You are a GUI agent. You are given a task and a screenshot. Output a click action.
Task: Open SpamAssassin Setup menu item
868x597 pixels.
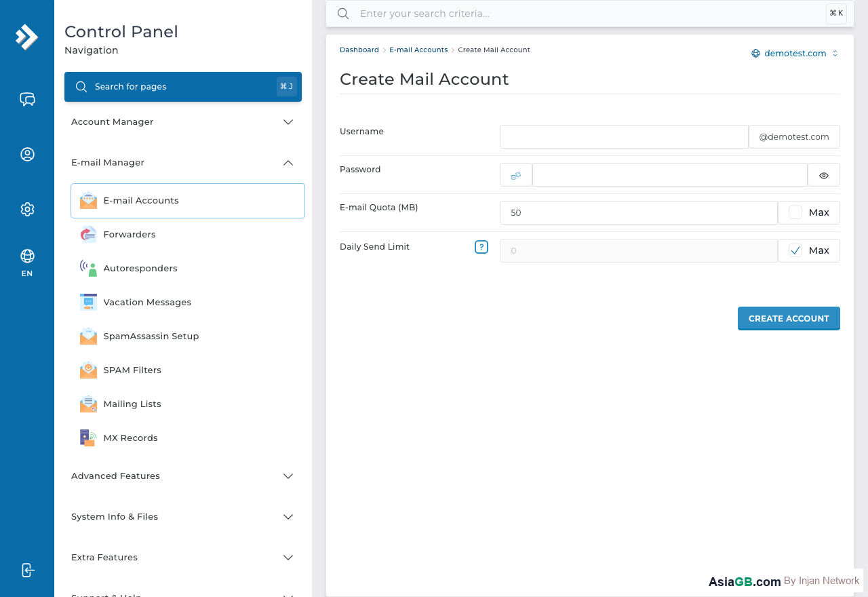point(188,336)
